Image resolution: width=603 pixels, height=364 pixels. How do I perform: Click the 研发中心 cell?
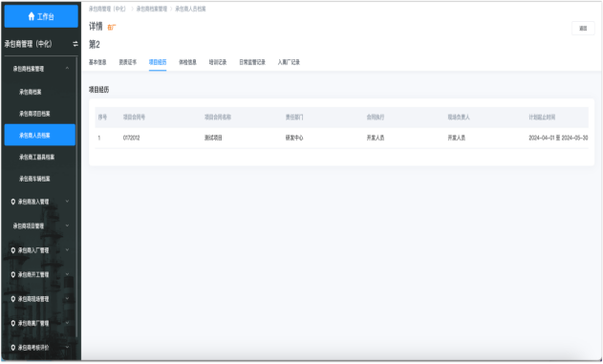tap(294, 138)
